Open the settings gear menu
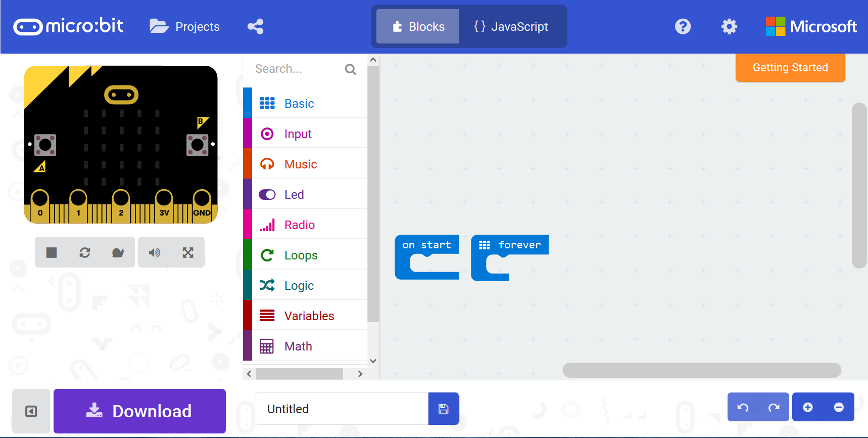 729,26
